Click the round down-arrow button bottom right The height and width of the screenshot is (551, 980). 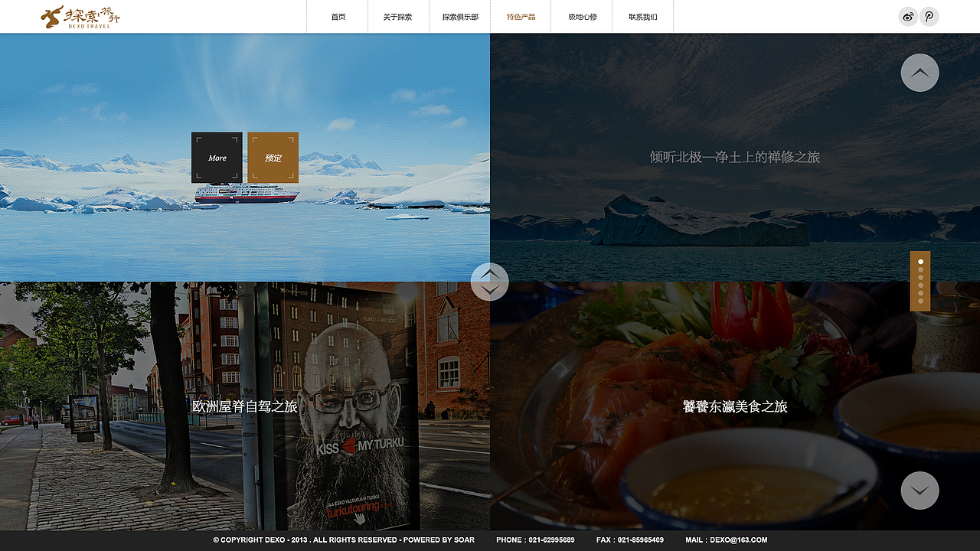click(920, 491)
